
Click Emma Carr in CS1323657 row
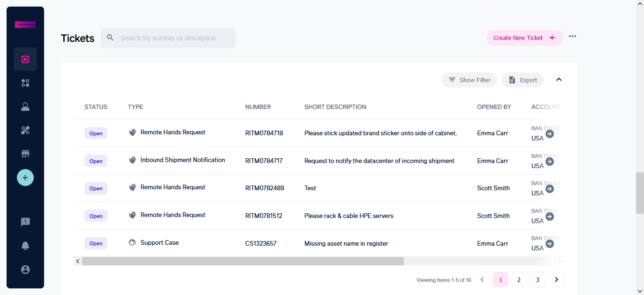point(492,243)
